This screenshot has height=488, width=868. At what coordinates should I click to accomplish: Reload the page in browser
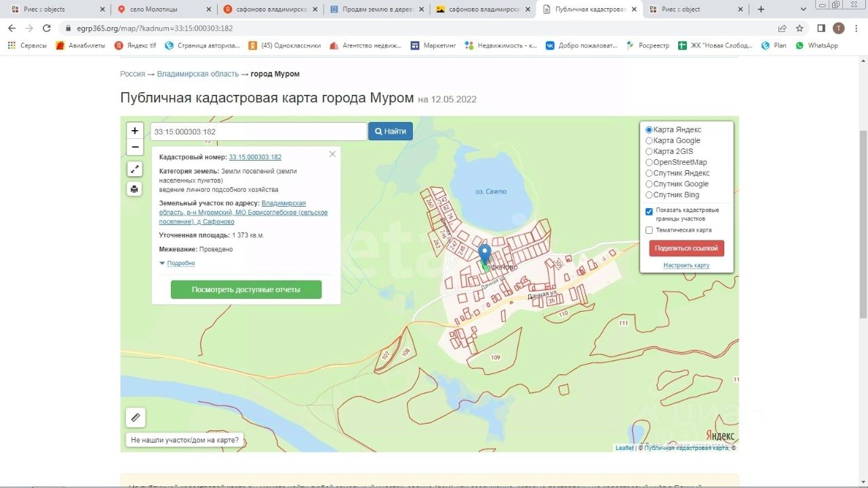point(47,28)
